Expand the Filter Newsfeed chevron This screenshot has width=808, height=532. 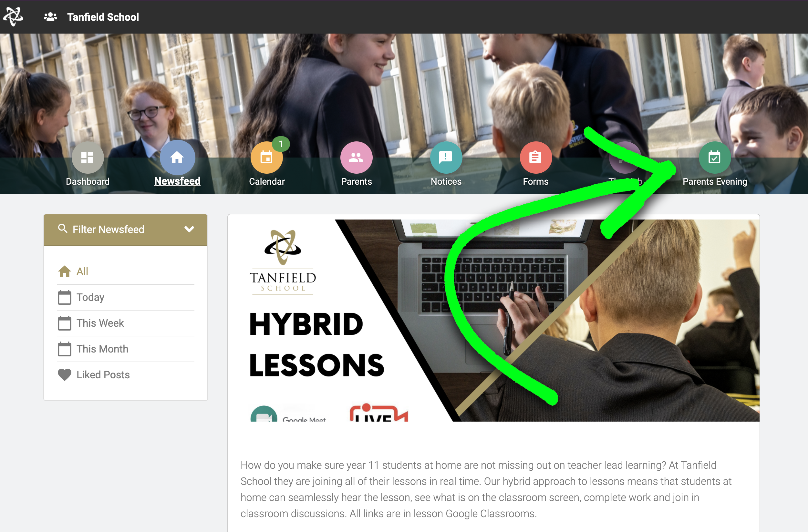click(189, 229)
